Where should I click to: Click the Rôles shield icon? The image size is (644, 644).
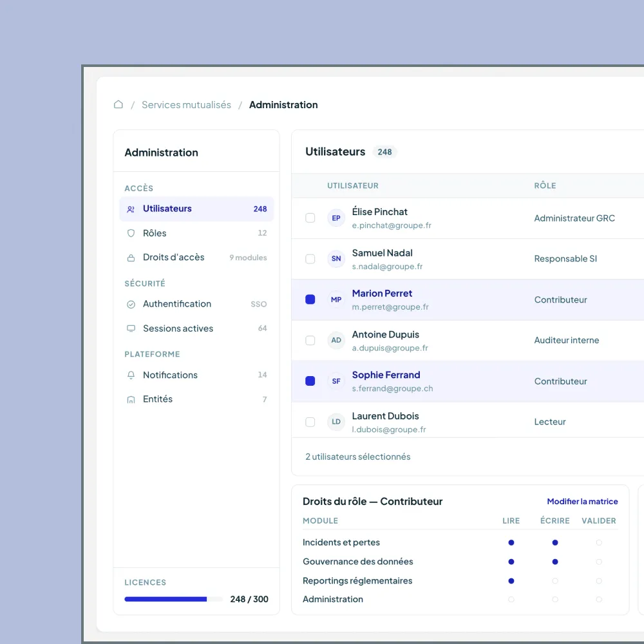(131, 233)
